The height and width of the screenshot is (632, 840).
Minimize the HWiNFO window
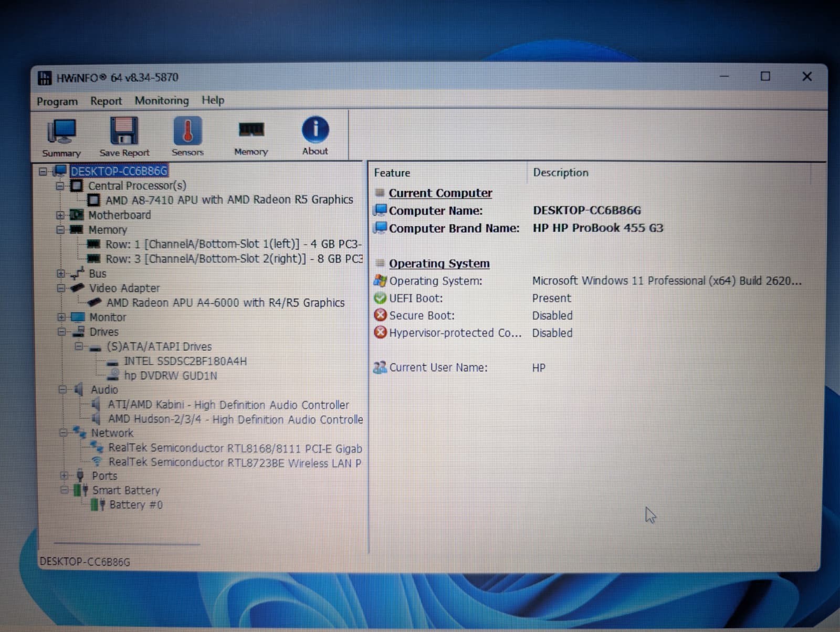click(724, 77)
